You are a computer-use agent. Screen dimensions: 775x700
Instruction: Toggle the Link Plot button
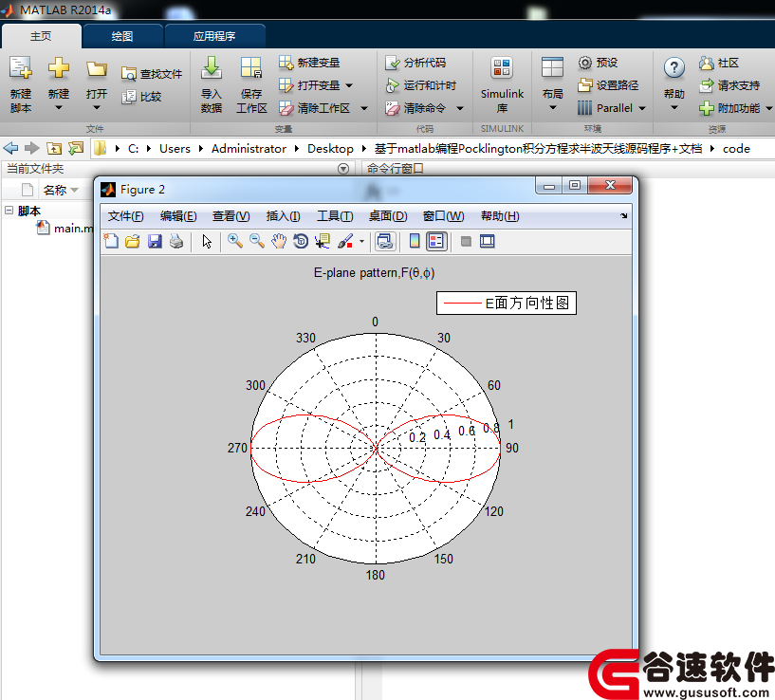(x=385, y=241)
